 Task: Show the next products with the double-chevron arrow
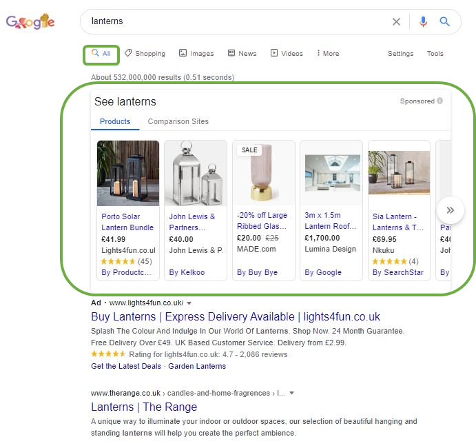451,210
